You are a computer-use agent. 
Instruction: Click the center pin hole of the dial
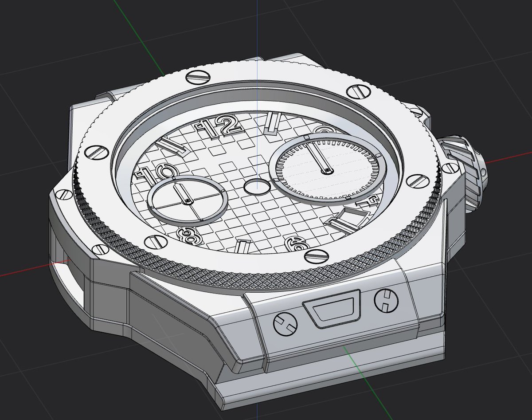[x=256, y=186]
